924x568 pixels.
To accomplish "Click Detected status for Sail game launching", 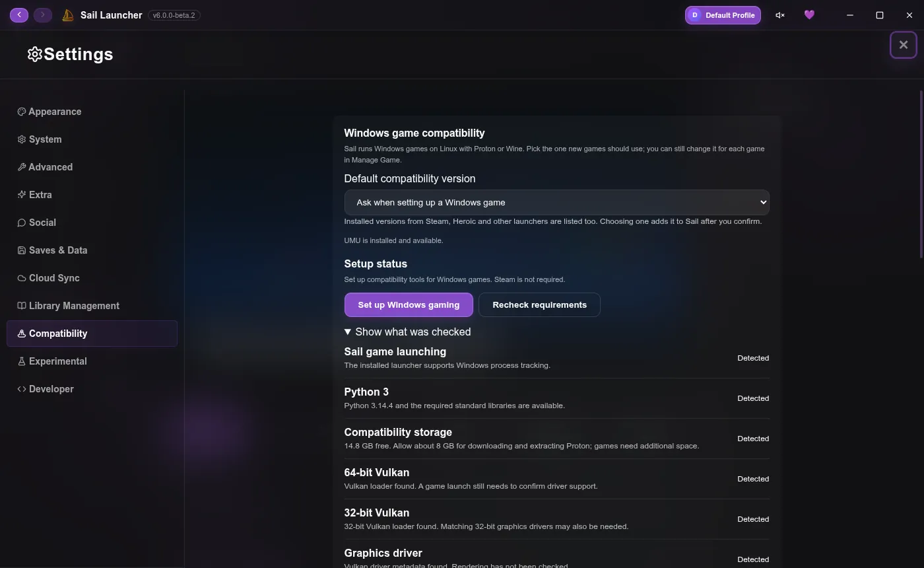I will click(x=753, y=358).
